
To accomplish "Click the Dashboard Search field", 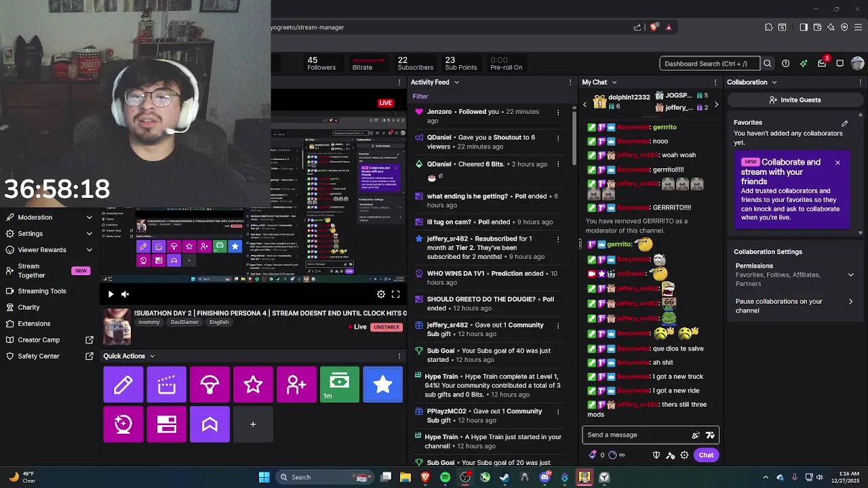I will [x=709, y=64].
